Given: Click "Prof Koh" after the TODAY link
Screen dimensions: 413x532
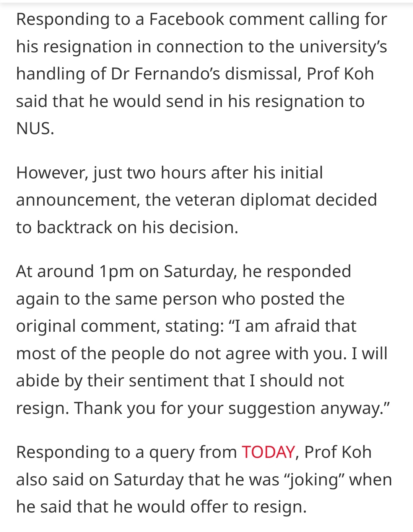Looking at the screenshot, I should tap(338, 452).
